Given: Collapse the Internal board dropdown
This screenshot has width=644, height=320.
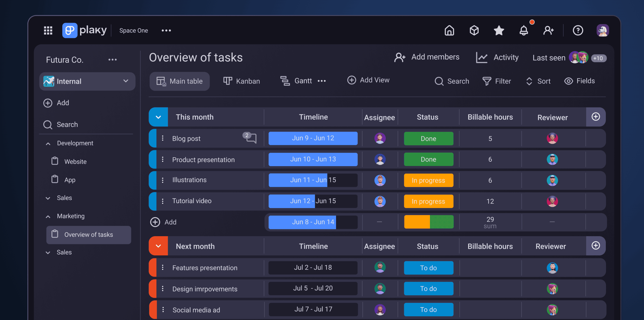Looking at the screenshot, I should [125, 81].
